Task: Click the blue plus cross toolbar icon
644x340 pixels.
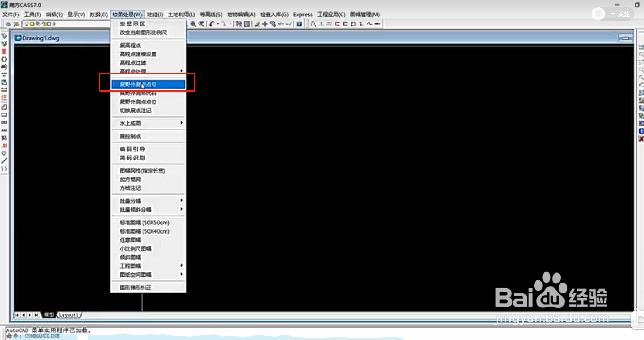Action: coord(265,24)
